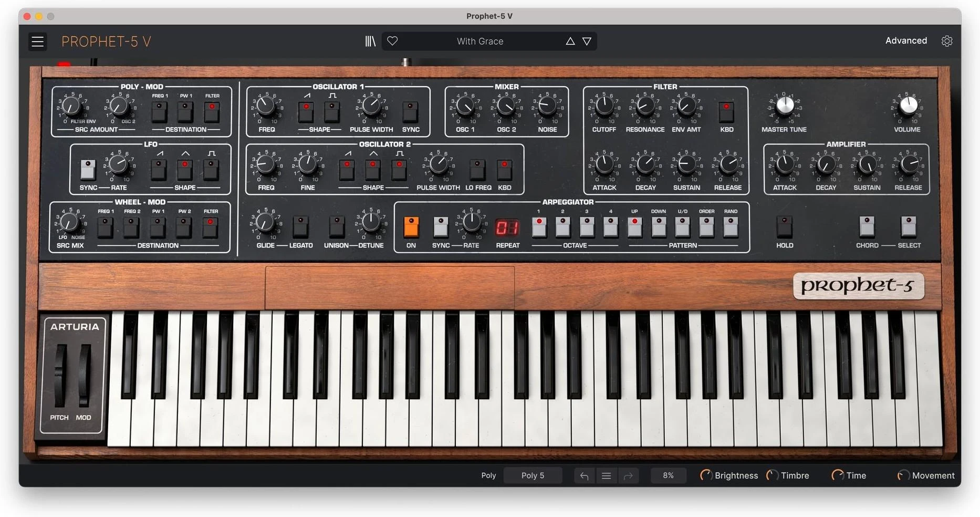980x517 pixels.
Task: Select arpeggiator DOWN pattern button
Action: tap(659, 227)
